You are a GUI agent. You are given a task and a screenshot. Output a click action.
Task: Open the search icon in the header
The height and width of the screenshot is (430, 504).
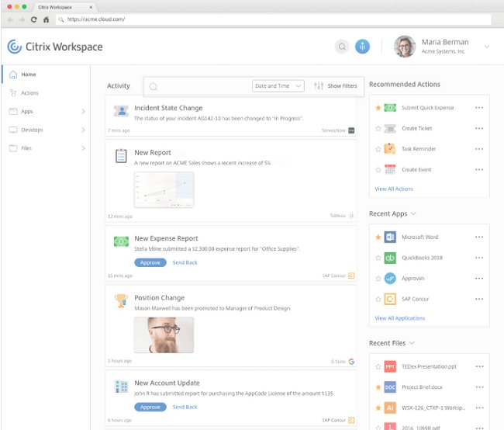point(342,47)
